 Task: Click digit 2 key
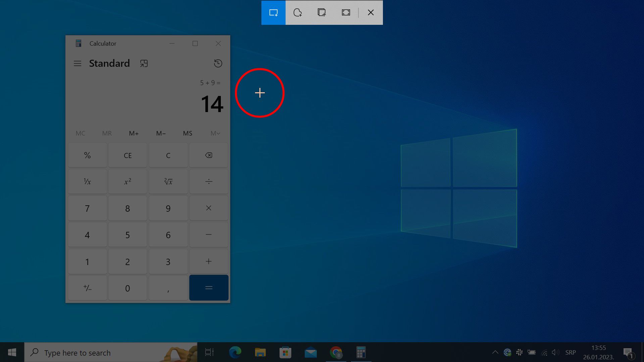[x=128, y=261]
